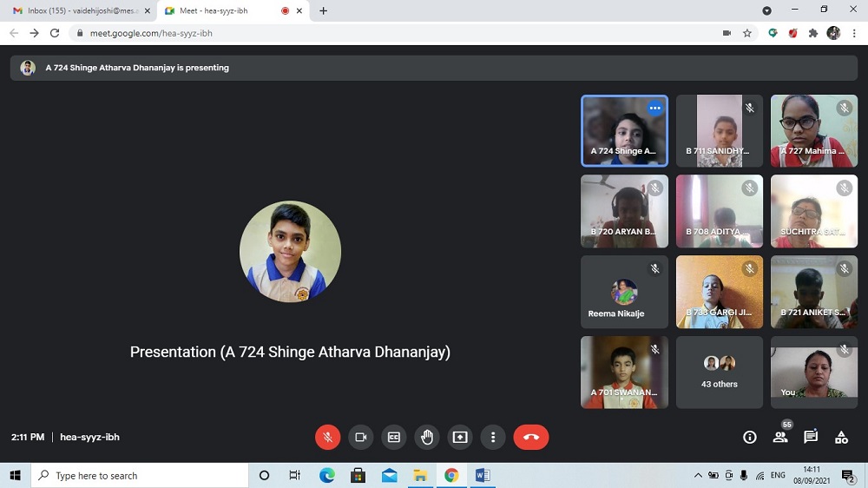Leave the call with red hang-up button
This screenshot has width=868, height=488.
531,438
